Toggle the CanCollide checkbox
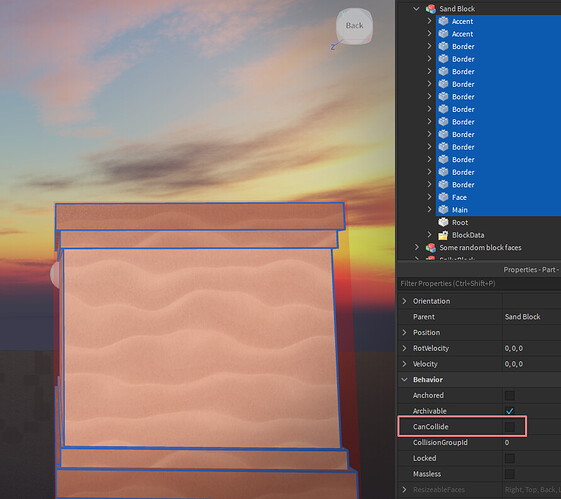The width and height of the screenshot is (561, 499). click(509, 427)
